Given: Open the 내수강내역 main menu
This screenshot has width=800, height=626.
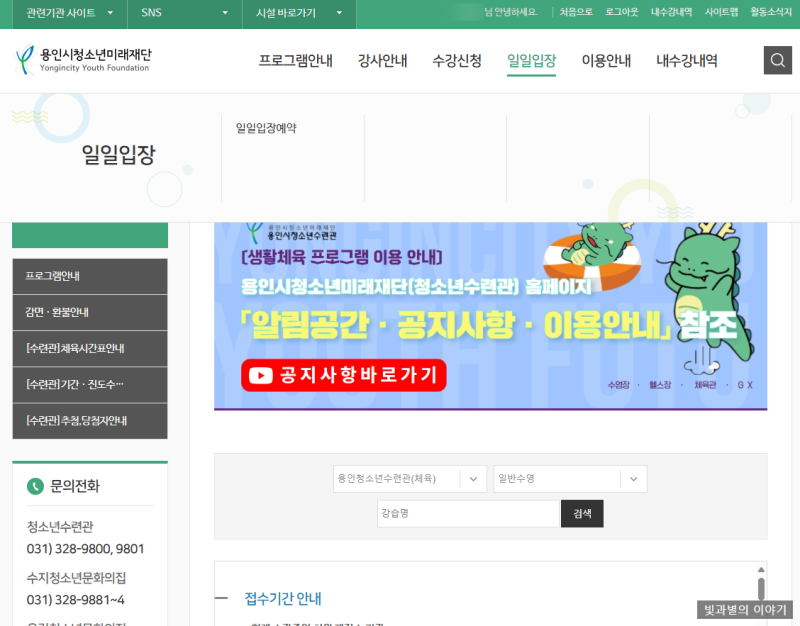Looking at the screenshot, I should pos(687,61).
